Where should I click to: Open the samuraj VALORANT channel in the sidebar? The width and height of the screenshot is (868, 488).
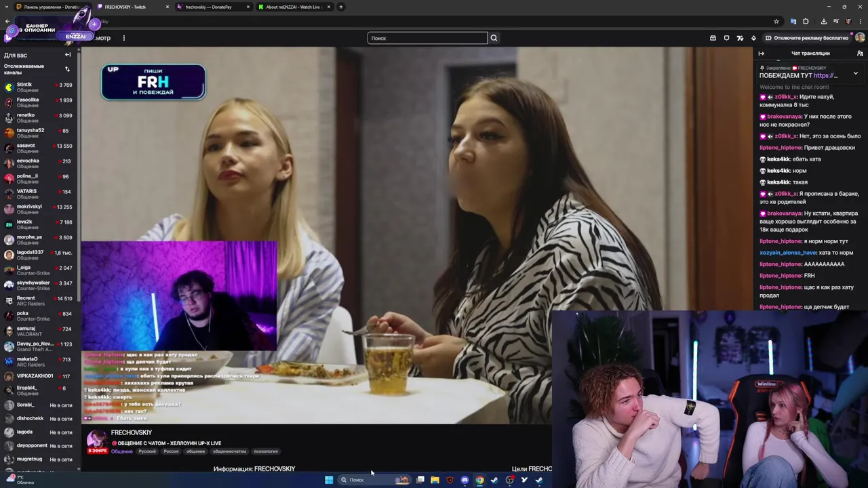coord(39,331)
